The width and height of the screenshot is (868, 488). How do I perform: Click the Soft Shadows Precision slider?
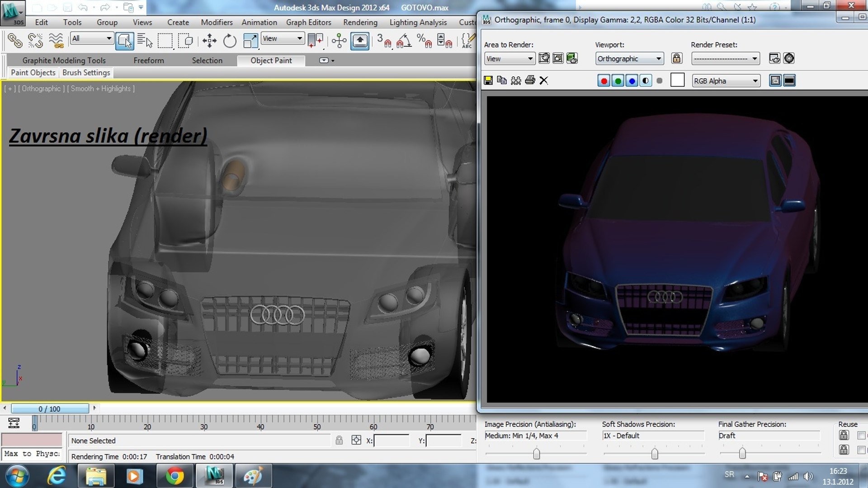click(654, 453)
